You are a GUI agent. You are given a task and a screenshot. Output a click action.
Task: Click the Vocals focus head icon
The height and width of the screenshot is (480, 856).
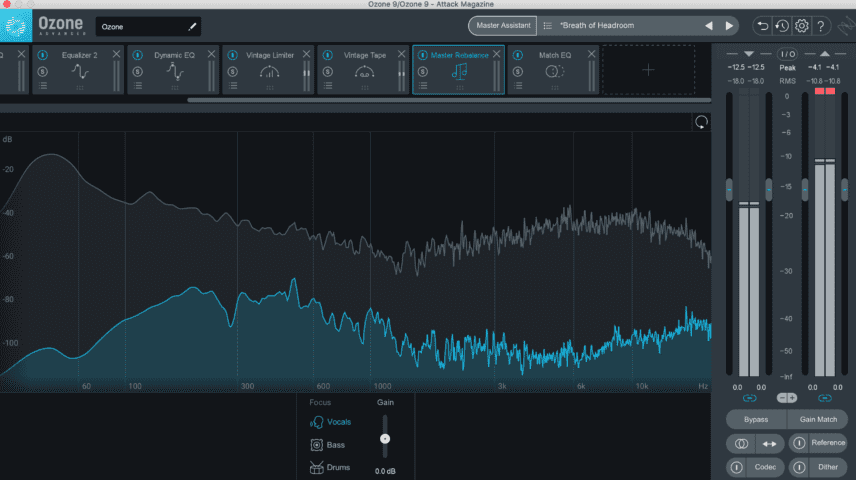point(317,422)
